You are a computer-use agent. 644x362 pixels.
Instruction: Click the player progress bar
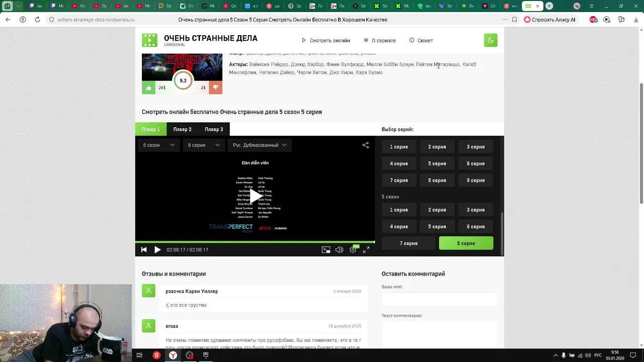coord(255,242)
